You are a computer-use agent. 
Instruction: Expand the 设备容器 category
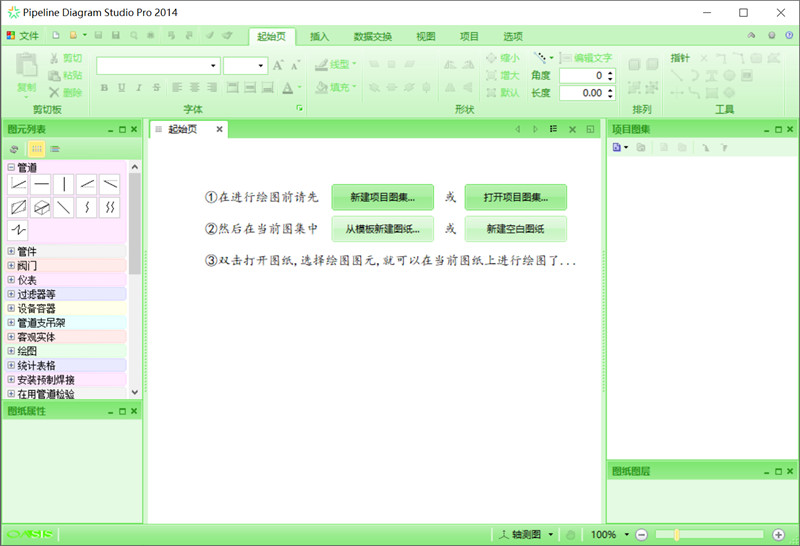pos(11,308)
